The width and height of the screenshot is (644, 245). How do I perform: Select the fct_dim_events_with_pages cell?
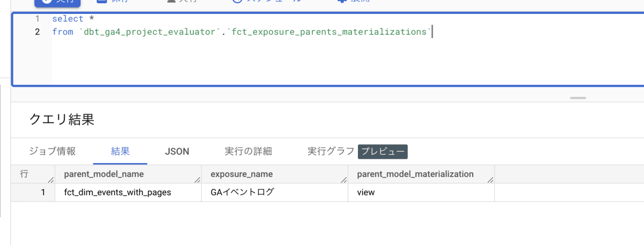(x=118, y=192)
